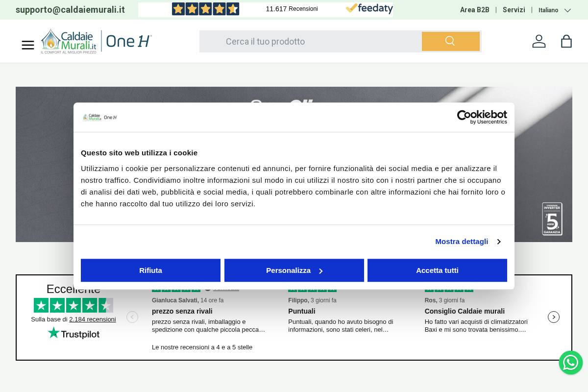Open the Italiano language dropdown
The image size is (588, 392).
pos(555,10)
